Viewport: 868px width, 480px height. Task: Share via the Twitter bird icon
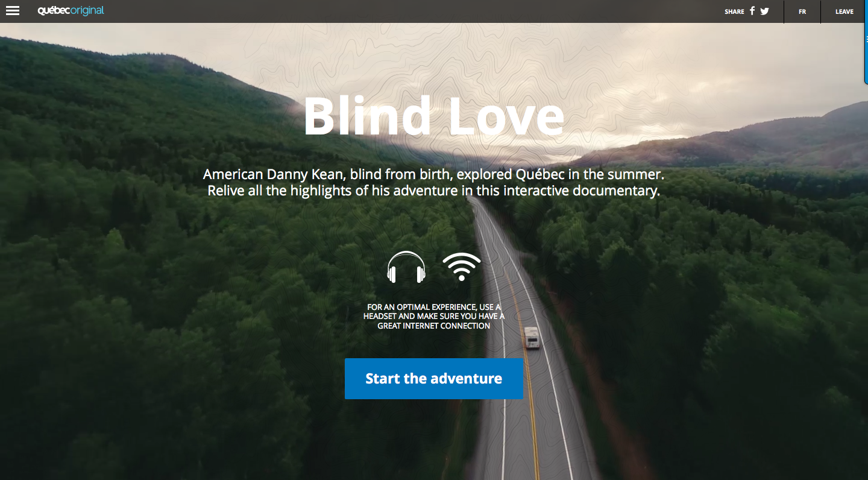(x=764, y=11)
